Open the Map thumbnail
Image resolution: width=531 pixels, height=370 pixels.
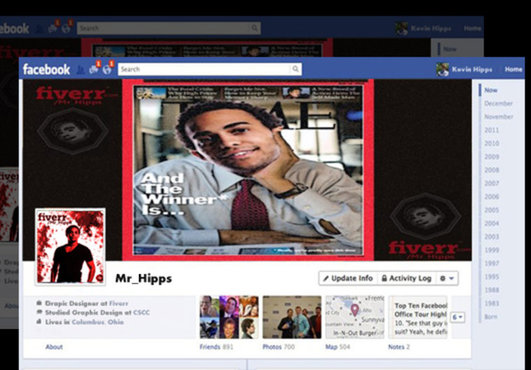355,317
